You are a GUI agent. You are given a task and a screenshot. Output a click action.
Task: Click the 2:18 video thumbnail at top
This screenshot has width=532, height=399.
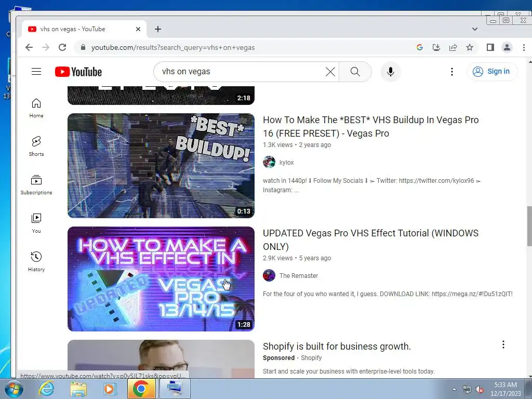[x=161, y=96]
